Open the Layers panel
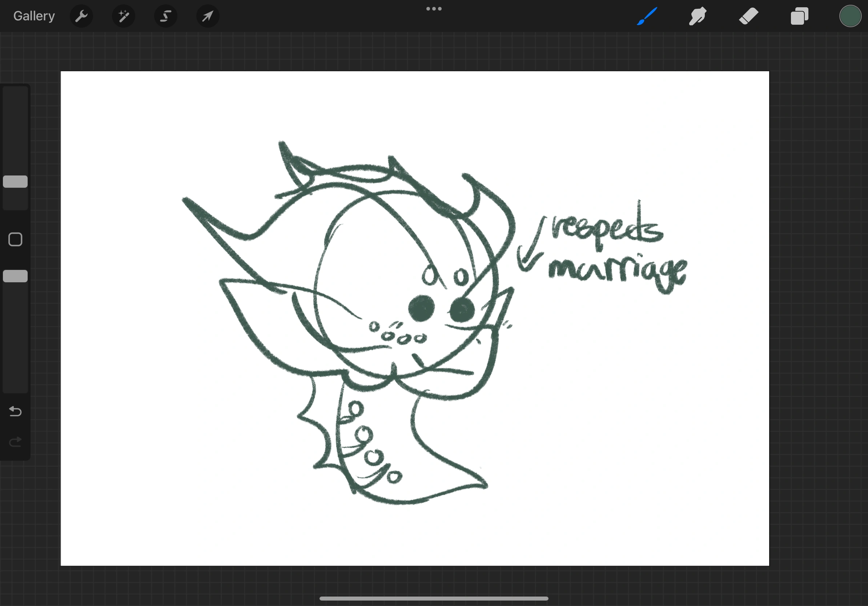Viewport: 868px width, 606px height. tap(799, 16)
